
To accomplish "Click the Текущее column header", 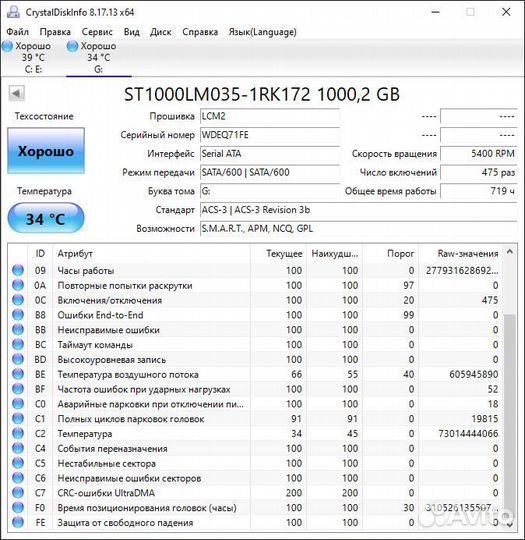I will (278, 254).
